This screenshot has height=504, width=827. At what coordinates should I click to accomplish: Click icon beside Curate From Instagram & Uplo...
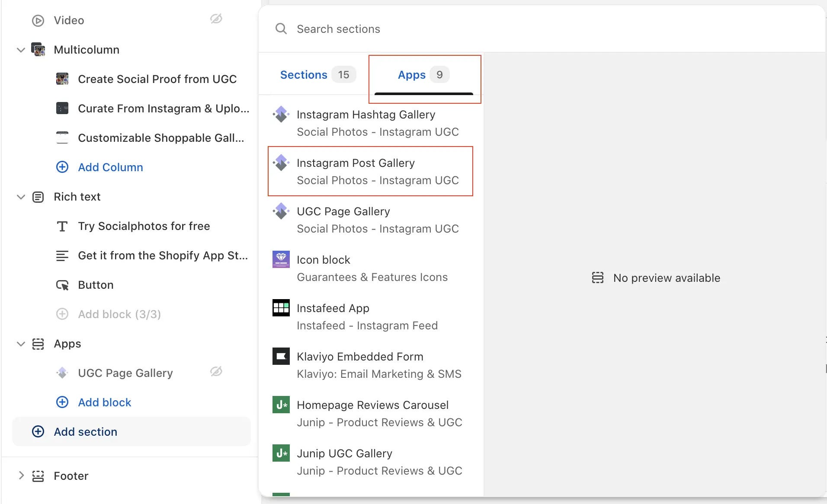tap(62, 108)
